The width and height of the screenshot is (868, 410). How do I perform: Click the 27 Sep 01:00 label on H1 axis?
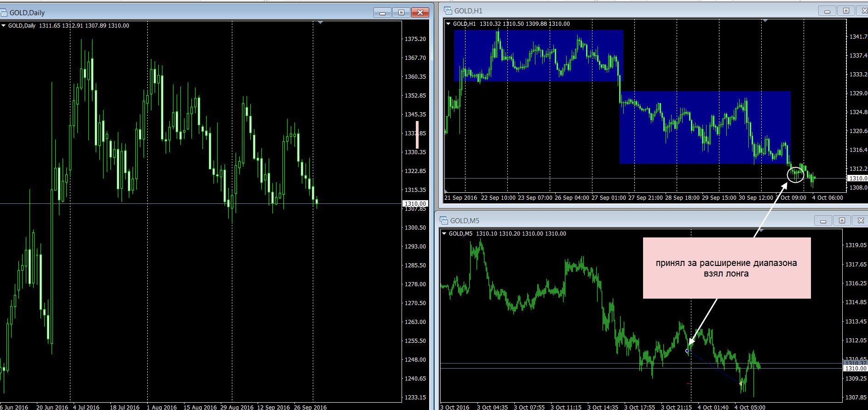609,197
